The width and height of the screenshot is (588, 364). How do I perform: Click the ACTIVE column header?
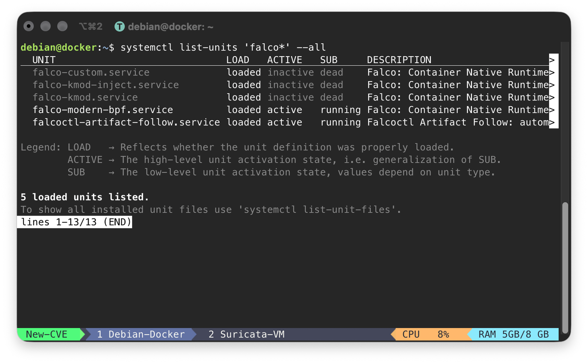(x=284, y=60)
